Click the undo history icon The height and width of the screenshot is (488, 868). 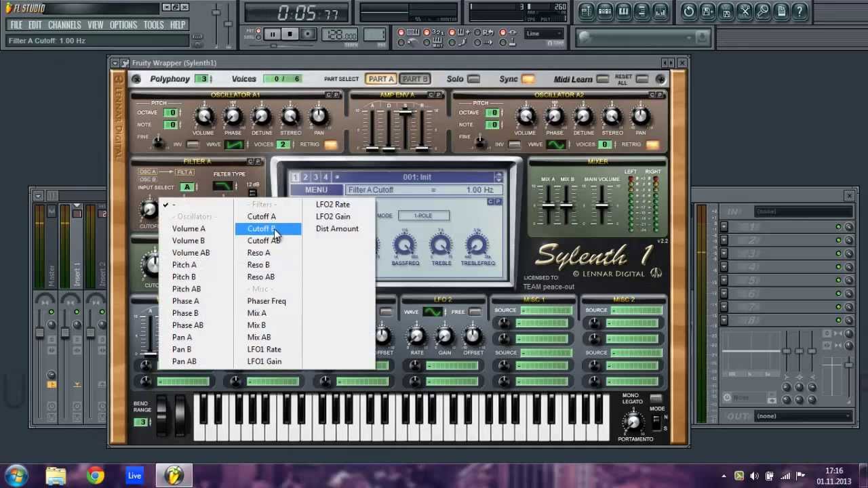point(689,11)
